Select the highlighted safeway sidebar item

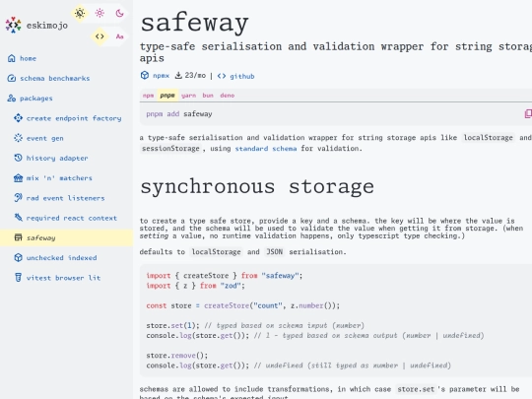point(67,237)
